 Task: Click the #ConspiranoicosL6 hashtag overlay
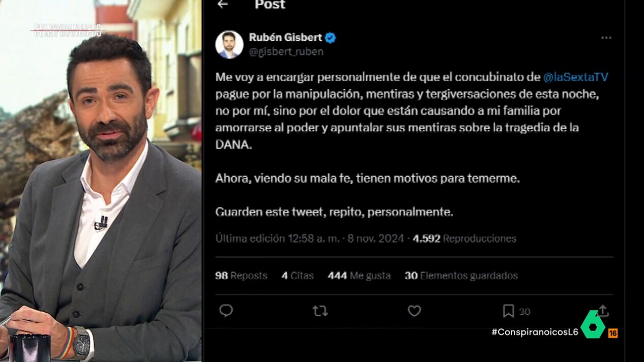click(535, 332)
